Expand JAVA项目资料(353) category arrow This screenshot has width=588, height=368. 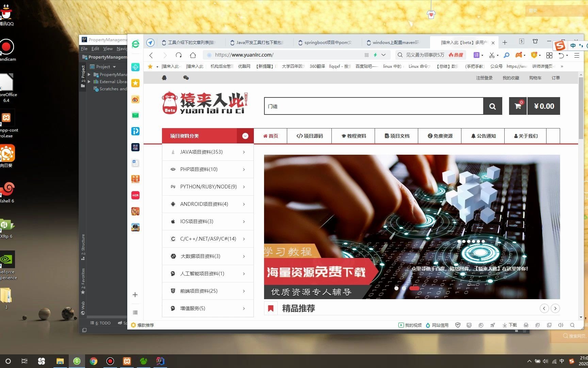point(244,152)
